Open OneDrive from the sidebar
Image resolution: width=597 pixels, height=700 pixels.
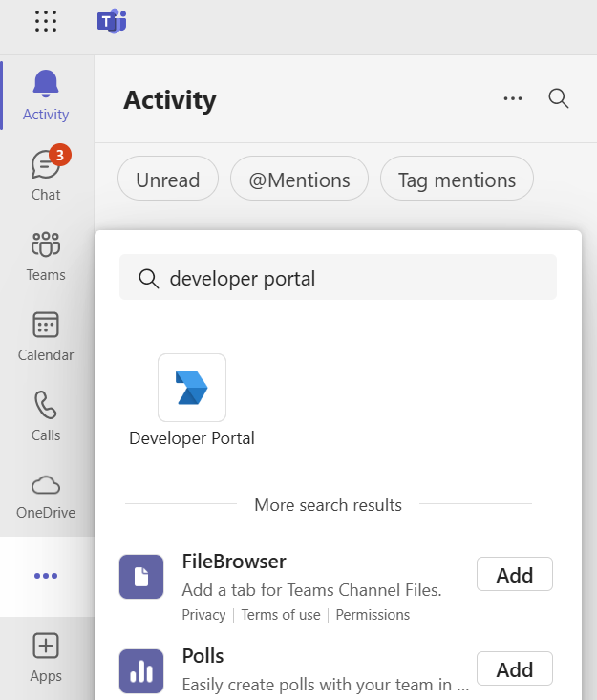pos(46,495)
